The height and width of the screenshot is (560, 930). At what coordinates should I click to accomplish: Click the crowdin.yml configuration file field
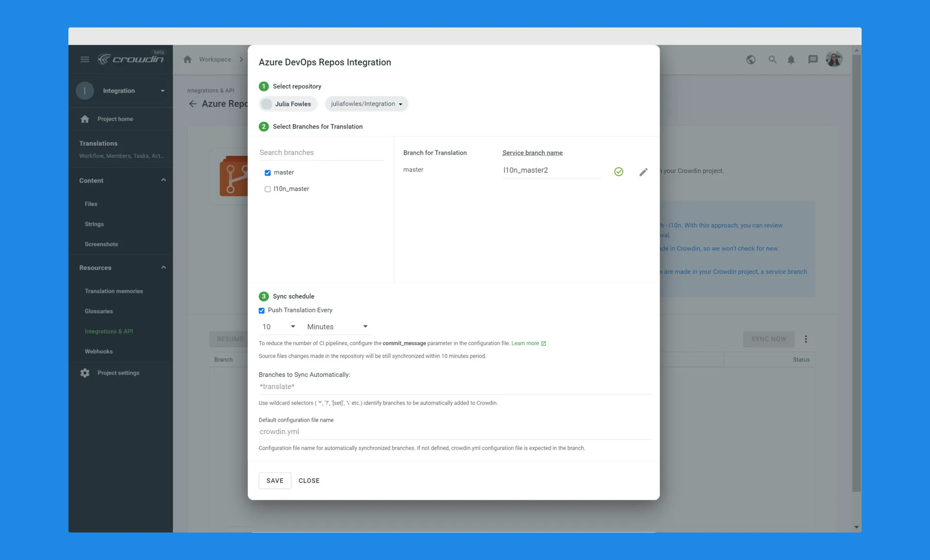point(455,432)
